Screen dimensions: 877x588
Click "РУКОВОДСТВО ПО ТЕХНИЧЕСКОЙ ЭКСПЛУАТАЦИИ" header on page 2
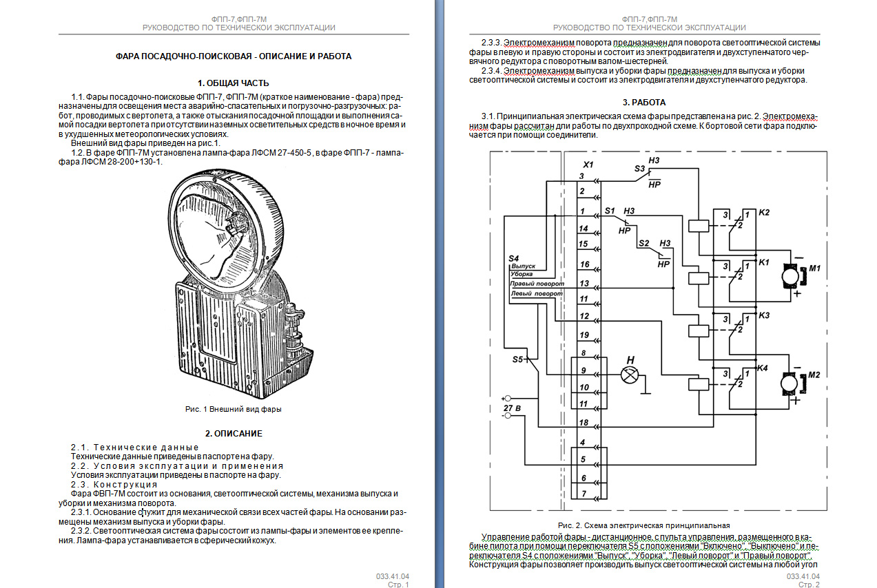649,28
